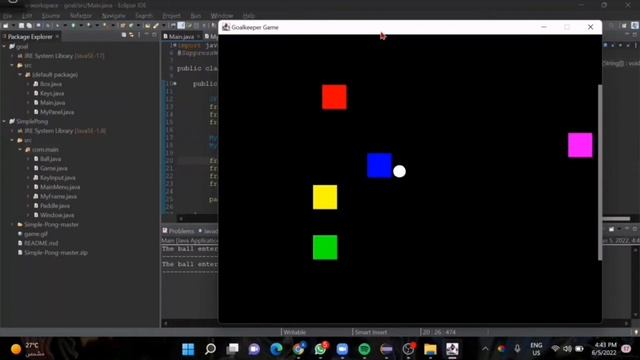Viewport: 640px width, 360px height.
Task: Collapse the src folder under goal
Action: (12, 65)
